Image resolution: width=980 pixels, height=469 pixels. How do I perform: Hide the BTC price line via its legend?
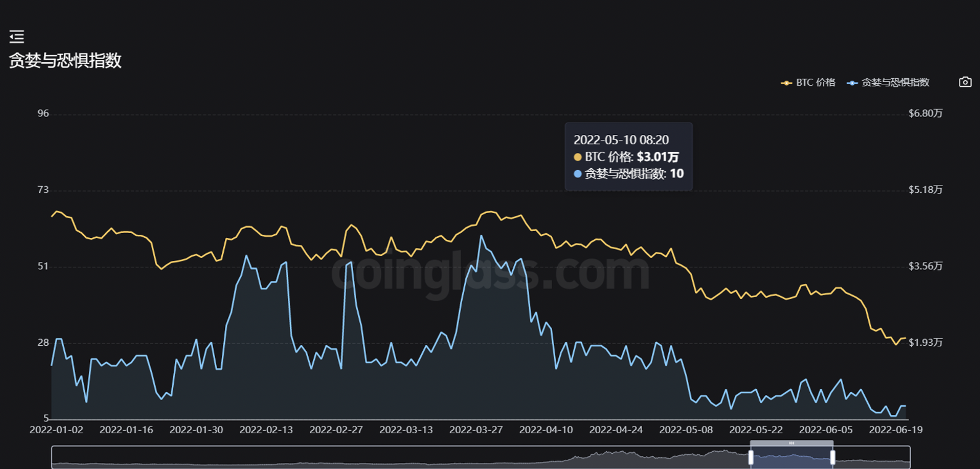tap(808, 83)
